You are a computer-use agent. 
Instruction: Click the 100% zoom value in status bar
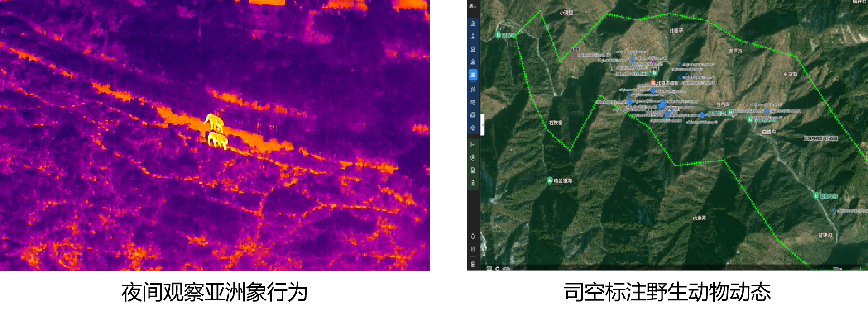pyautogui.click(x=506, y=269)
